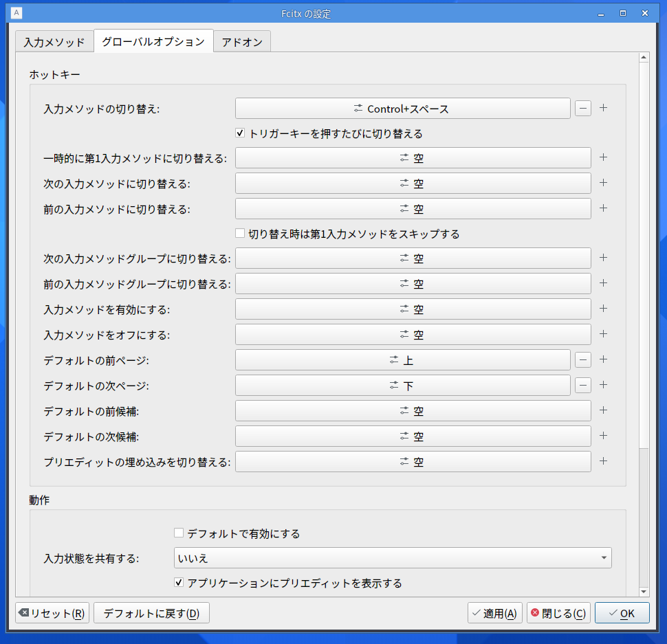Set key for プリエディットの埋め込みを切り替える
Screen dimensions: 667x644
(413, 462)
